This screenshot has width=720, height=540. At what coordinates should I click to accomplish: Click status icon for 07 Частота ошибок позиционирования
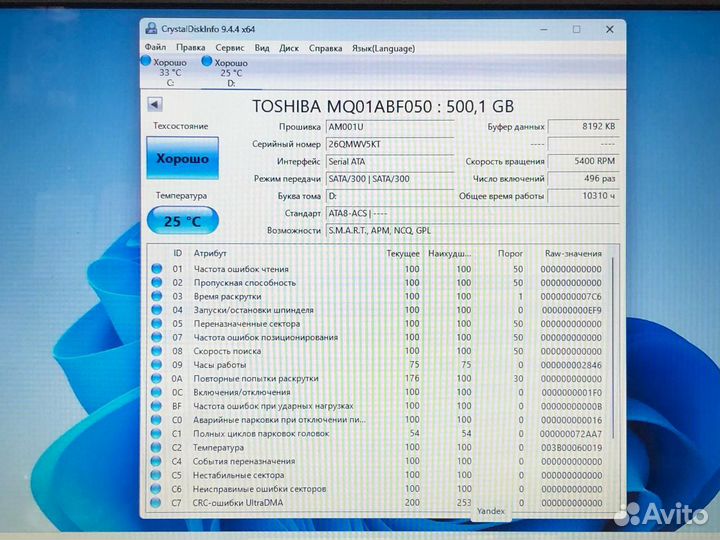(x=157, y=337)
